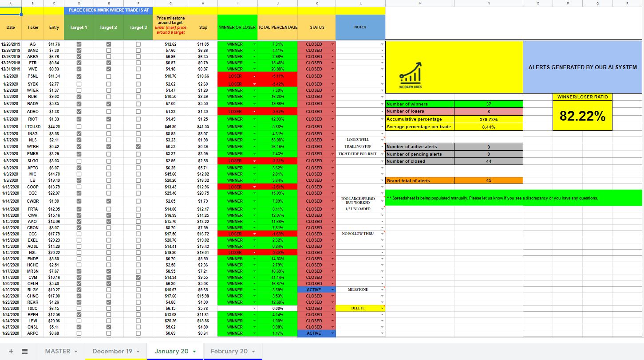Viewport: 644px width, 360px height.
Task: Switch to the February 20 sheet tab
Action: [229, 351]
